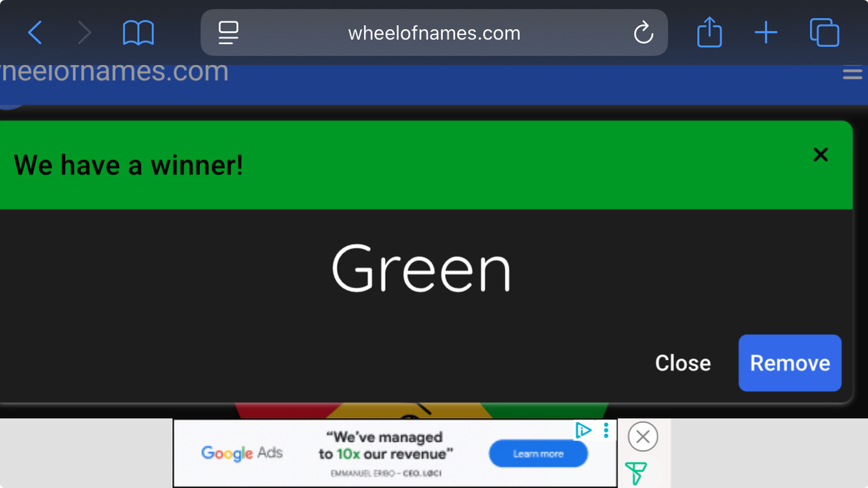Close the ad with circled X

coord(643,436)
